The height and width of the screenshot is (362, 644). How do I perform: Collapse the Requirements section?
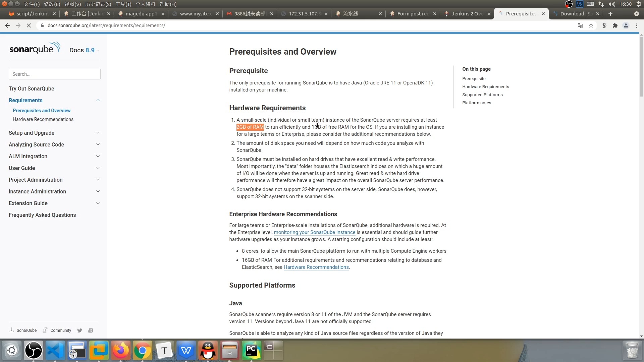(98, 100)
